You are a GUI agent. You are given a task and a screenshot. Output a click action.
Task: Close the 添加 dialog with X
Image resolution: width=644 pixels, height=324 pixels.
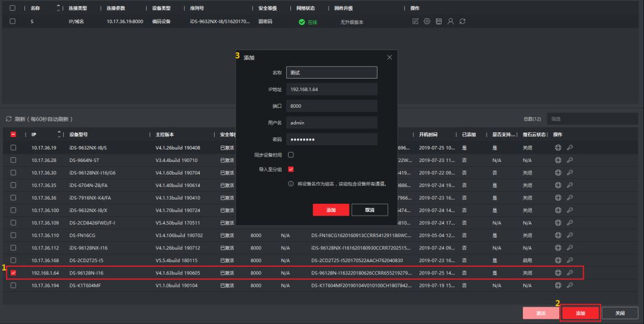[x=389, y=57]
